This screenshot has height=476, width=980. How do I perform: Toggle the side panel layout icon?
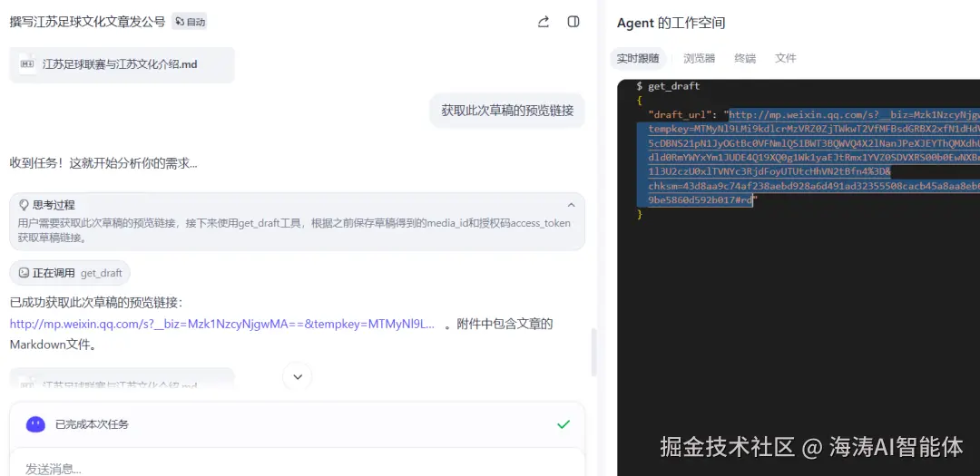[x=573, y=22]
